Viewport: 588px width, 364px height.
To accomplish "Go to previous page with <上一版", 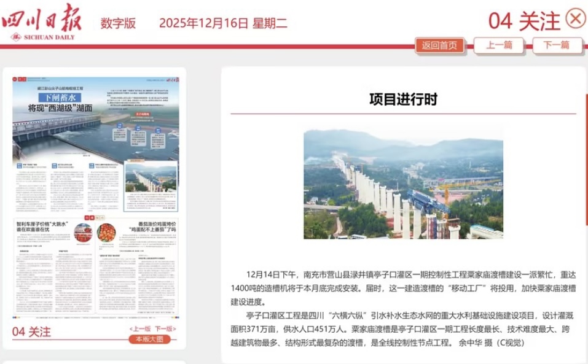I will (139, 329).
